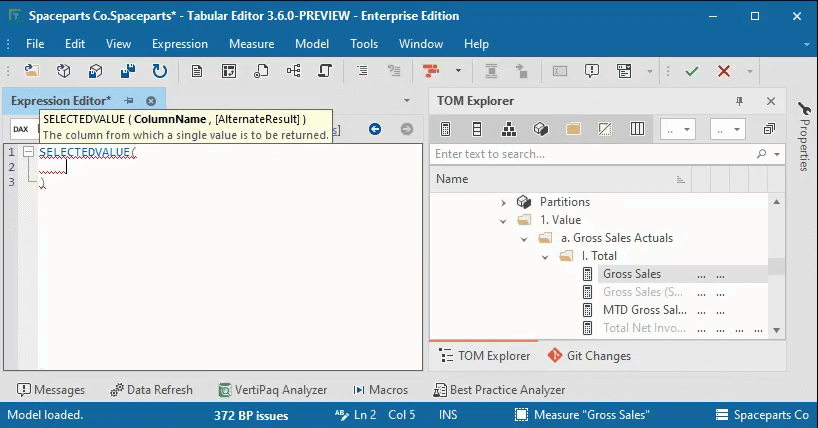818x428 pixels.
Task: Click the blue Refresh arrow icon
Action: click(160, 70)
